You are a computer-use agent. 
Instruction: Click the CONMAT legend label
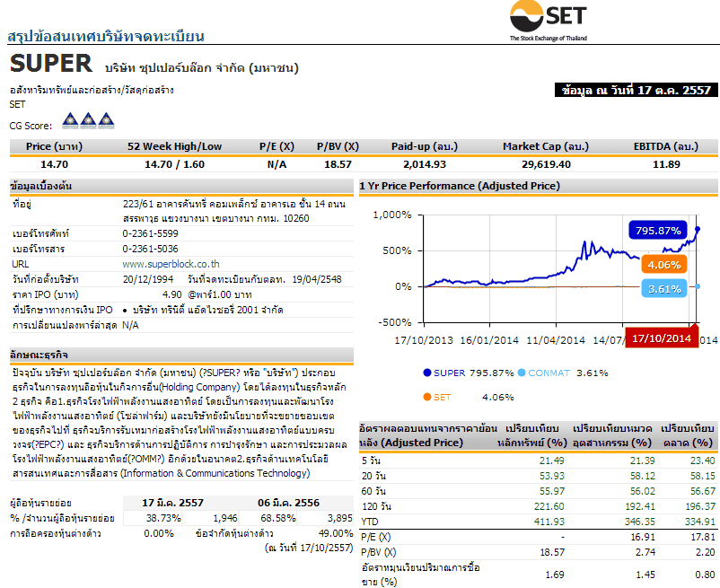tap(549, 373)
